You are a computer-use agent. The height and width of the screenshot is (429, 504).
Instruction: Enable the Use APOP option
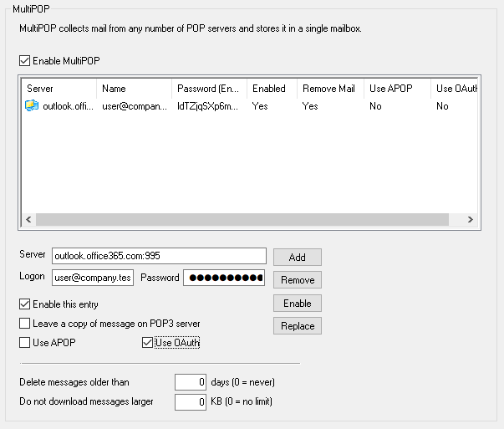[x=24, y=343]
